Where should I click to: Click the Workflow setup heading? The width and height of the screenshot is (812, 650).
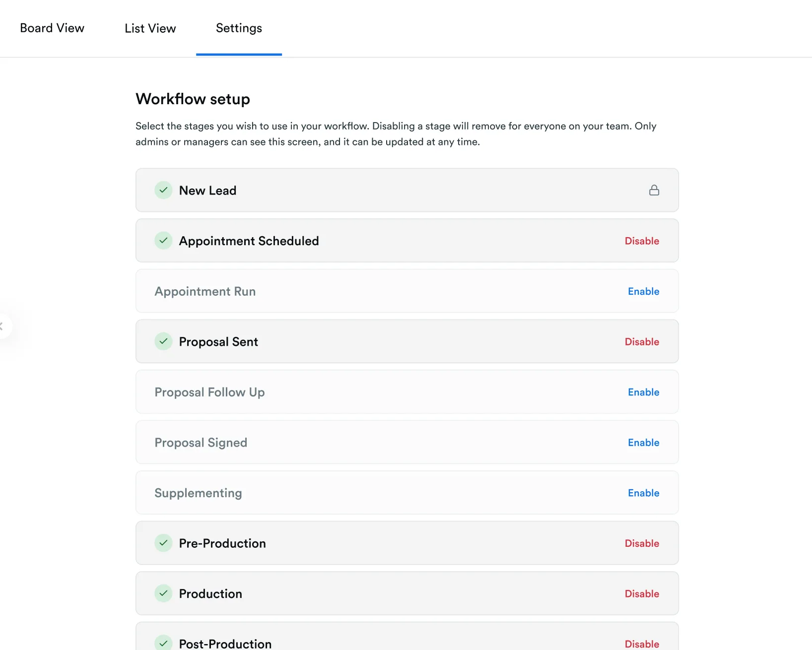[193, 99]
